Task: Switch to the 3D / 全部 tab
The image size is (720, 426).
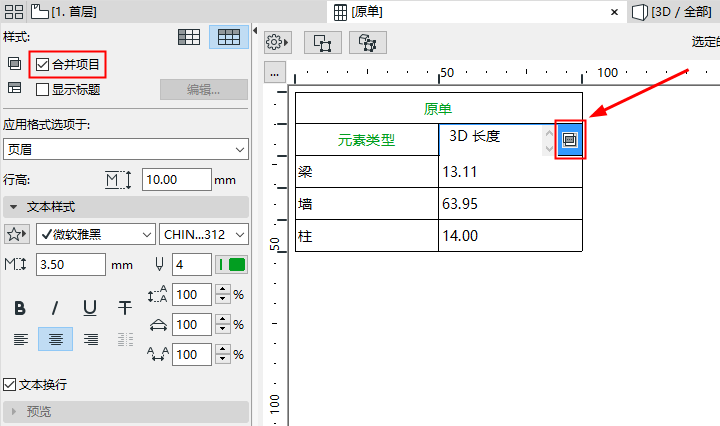Action: pos(671,12)
